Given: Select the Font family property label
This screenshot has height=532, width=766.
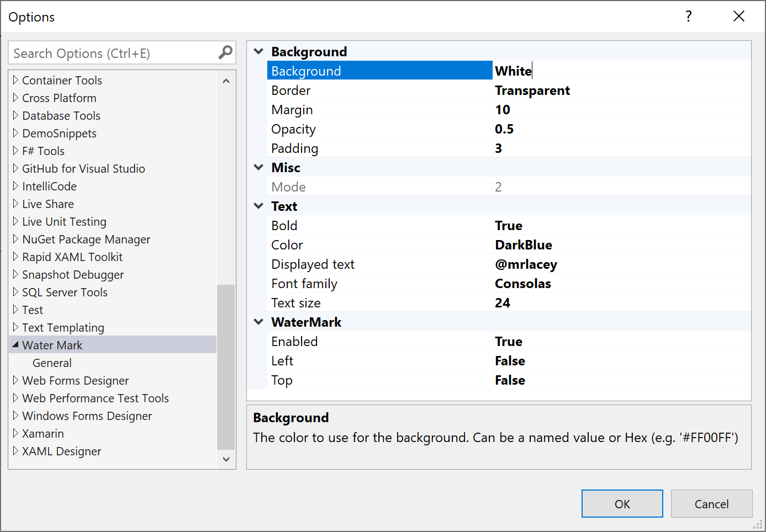Looking at the screenshot, I should coord(304,283).
